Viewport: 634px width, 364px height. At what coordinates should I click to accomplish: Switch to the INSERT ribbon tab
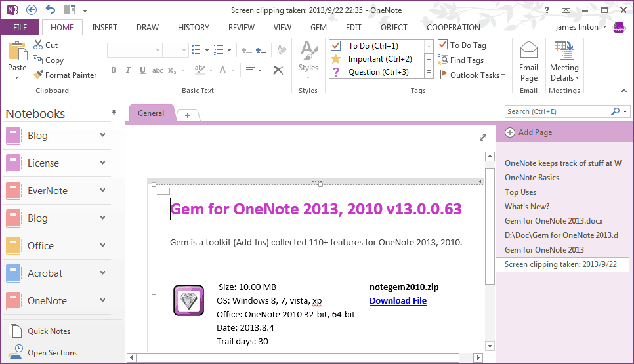tap(104, 27)
